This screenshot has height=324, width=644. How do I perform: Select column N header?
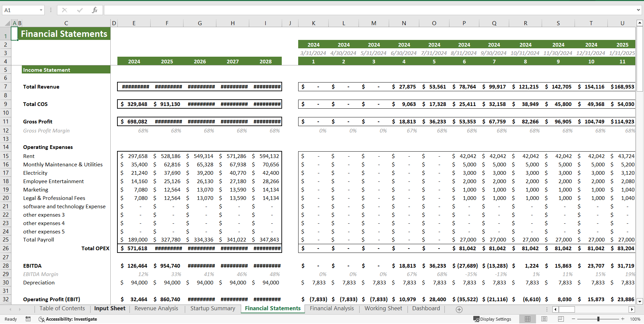tap(404, 23)
